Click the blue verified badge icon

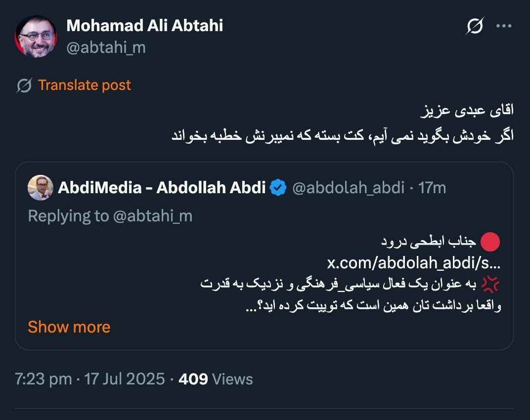click(278, 188)
